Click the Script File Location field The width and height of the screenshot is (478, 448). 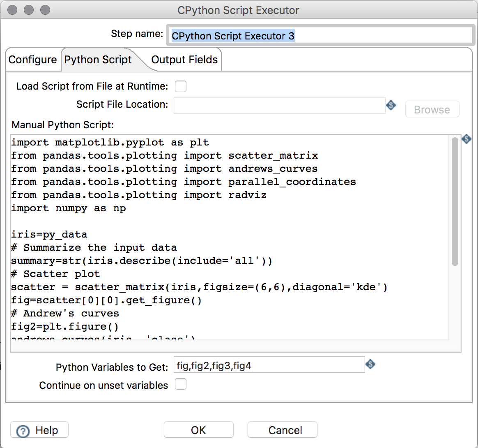click(280, 106)
